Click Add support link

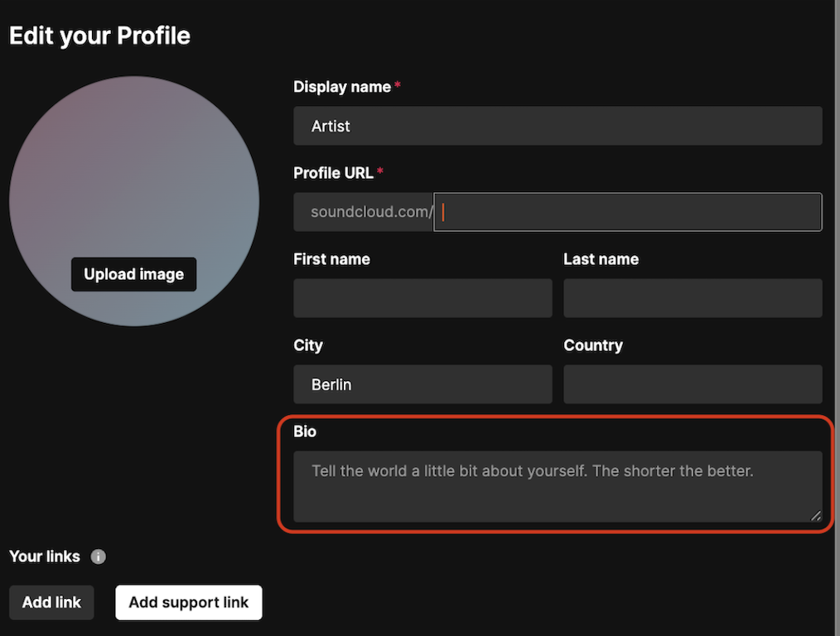click(x=188, y=602)
